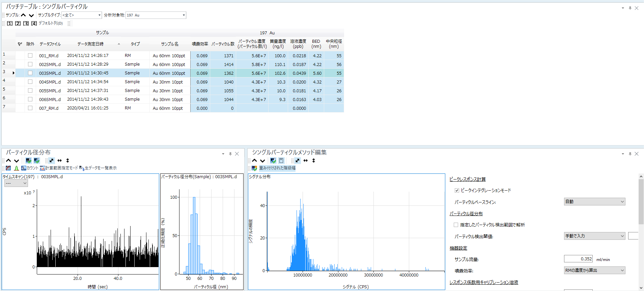Next arrow in method edit panel
This screenshot has width=644, height=291.
(262, 161)
